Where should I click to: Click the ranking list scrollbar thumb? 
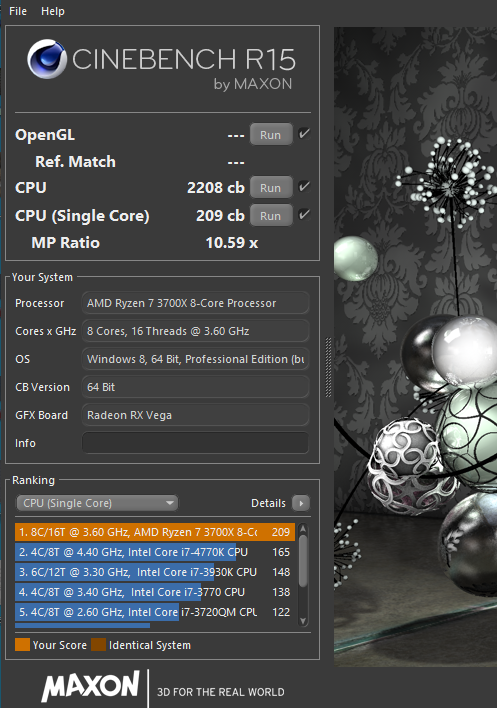tap(303, 561)
